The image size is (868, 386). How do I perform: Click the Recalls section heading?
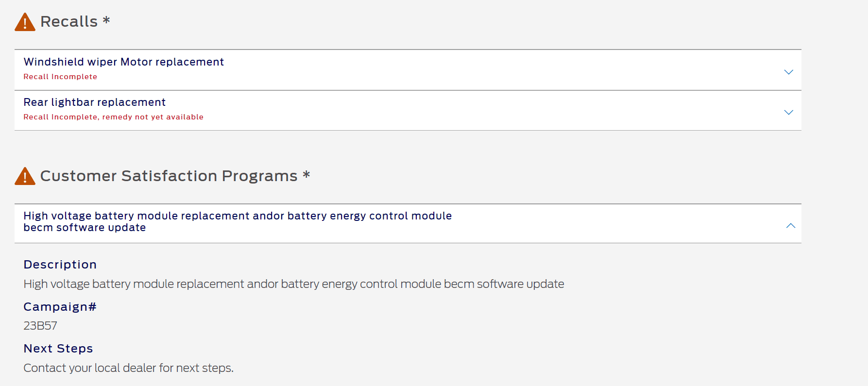tap(69, 22)
